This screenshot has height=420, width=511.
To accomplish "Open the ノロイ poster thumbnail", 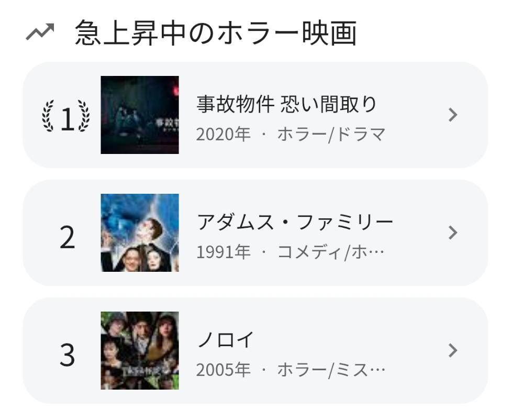I will coord(139,351).
